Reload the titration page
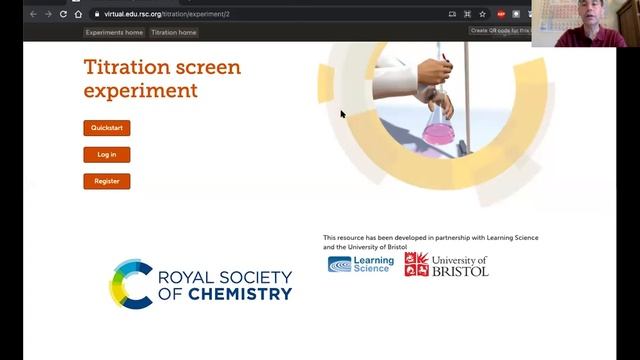Screen dimensions: 640x360 click(63, 14)
